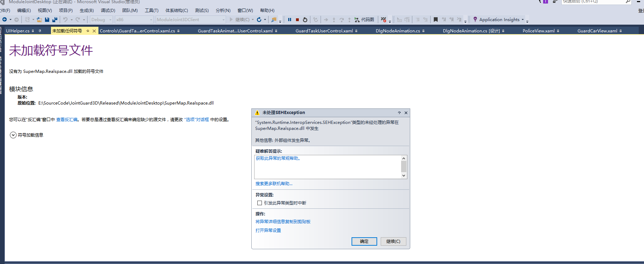Click the refresh browser-link icon
The width and height of the screenshot is (644, 264).
point(259,20)
